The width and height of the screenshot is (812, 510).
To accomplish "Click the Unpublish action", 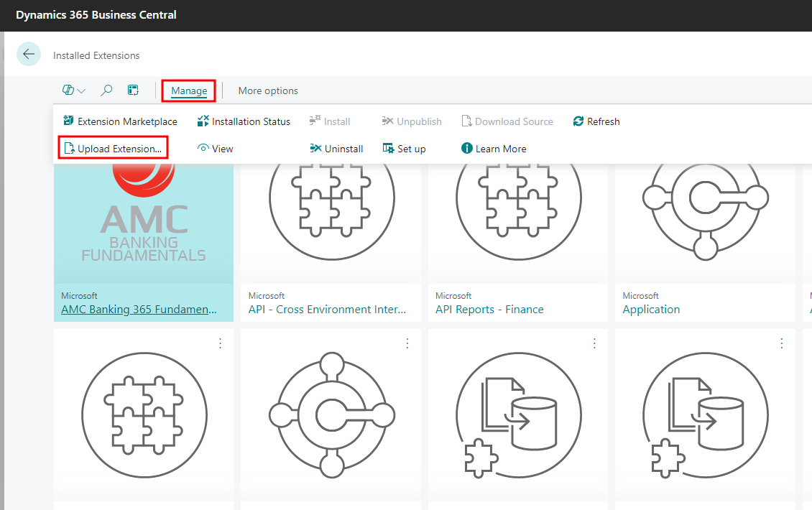I will pyautogui.click(x=412, y=121).
